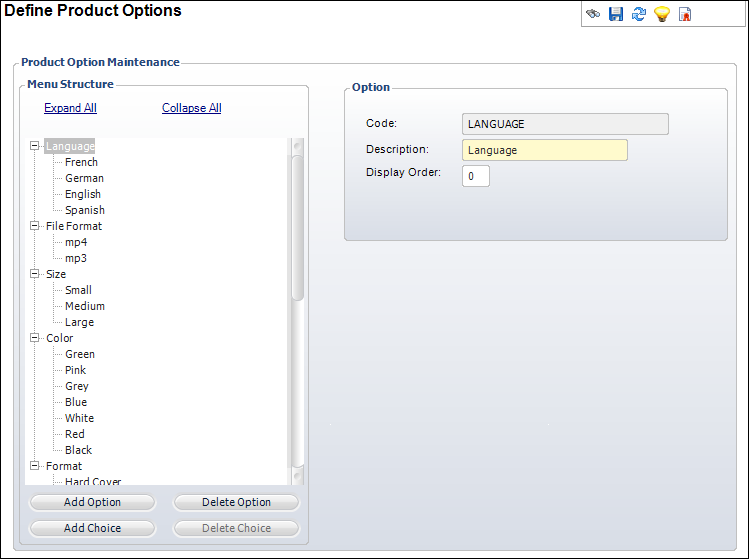Collapse the File Format node
Viewport: 749px width, 559px height.
(34, 226)
